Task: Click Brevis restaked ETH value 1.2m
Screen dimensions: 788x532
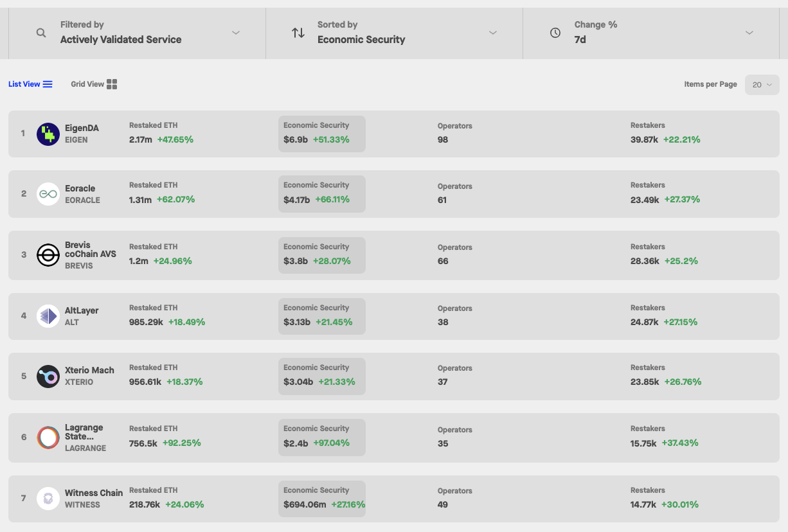Action: [139, 261]
